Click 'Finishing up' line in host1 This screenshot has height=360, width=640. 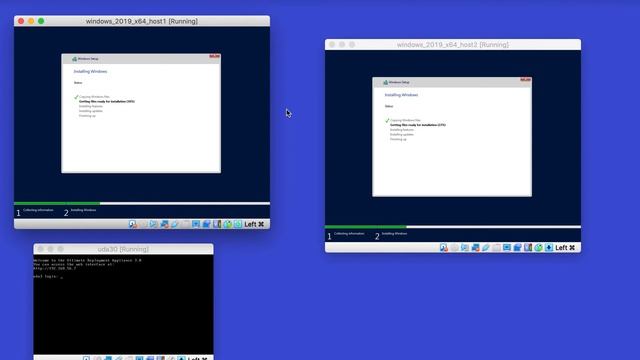pyautogui.click(x=87, y=116)
